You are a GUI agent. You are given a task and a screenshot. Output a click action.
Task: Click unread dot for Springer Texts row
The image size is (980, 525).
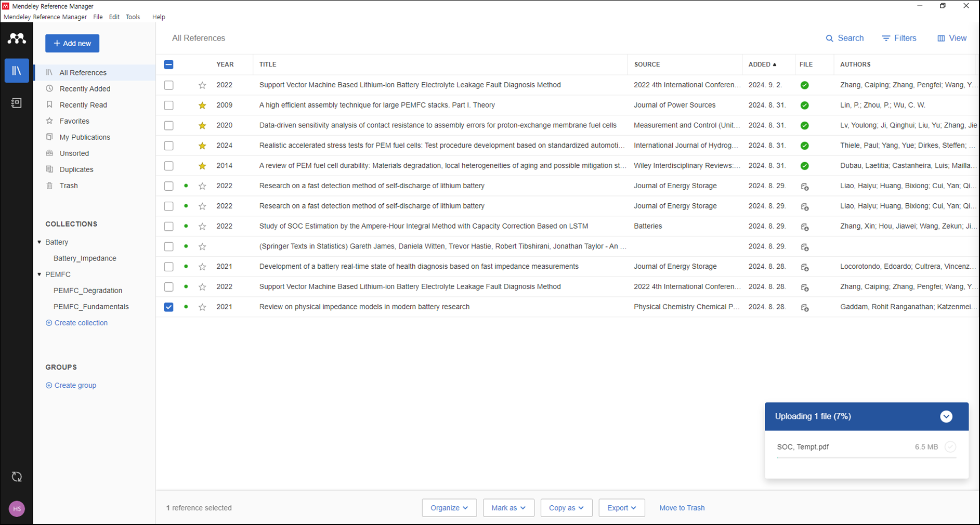186,246
